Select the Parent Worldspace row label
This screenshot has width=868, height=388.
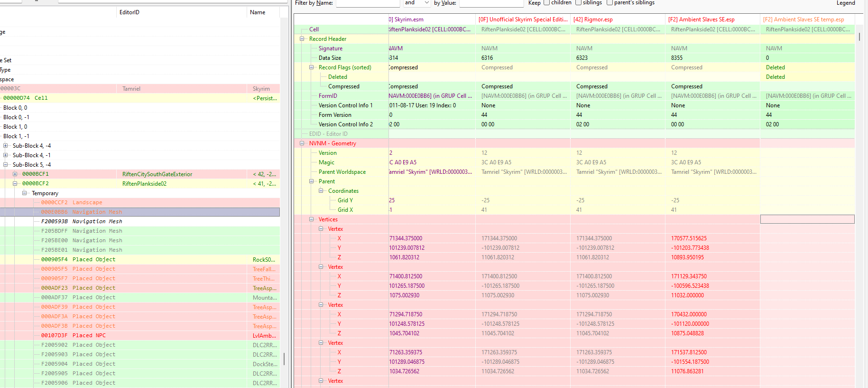click(x=342, y=172)
